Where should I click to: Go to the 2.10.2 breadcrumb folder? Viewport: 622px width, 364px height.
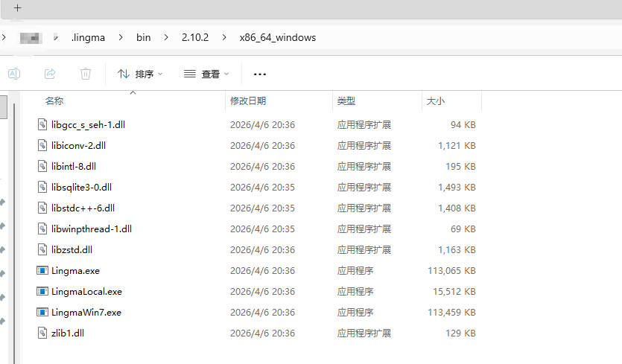[194, 37]
